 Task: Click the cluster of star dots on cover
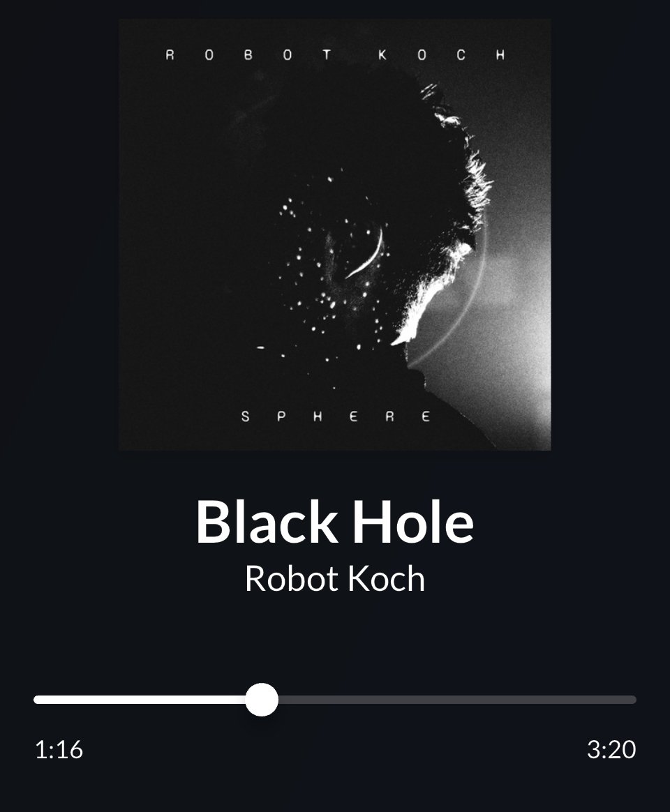pos(327,280)
